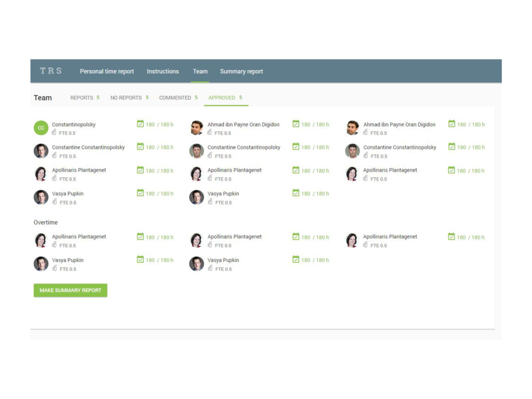
Task: Click Apollinaris Plantagenet's photo, first column under Overtime
Action: [x=41, y=240]
